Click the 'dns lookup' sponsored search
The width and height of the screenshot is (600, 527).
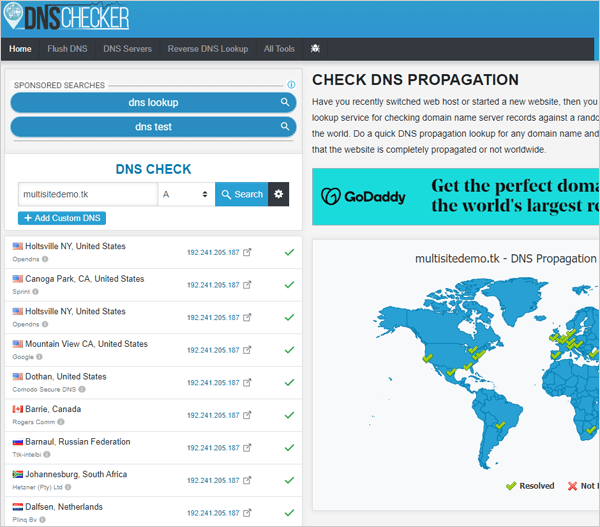153,103
